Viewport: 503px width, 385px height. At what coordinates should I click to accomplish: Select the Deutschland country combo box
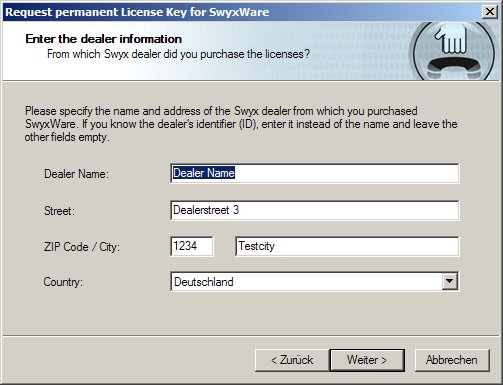314,282
